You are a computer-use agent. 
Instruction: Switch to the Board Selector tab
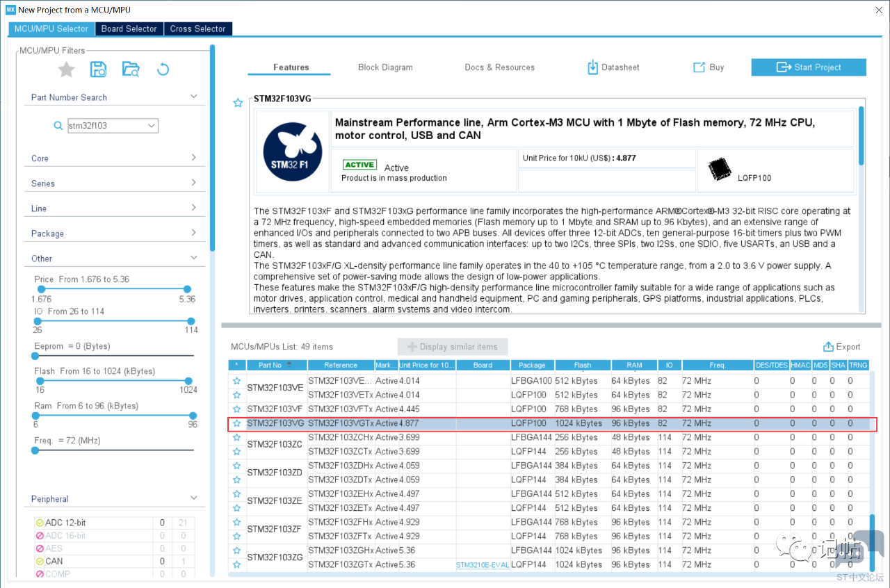click(129, 28)
